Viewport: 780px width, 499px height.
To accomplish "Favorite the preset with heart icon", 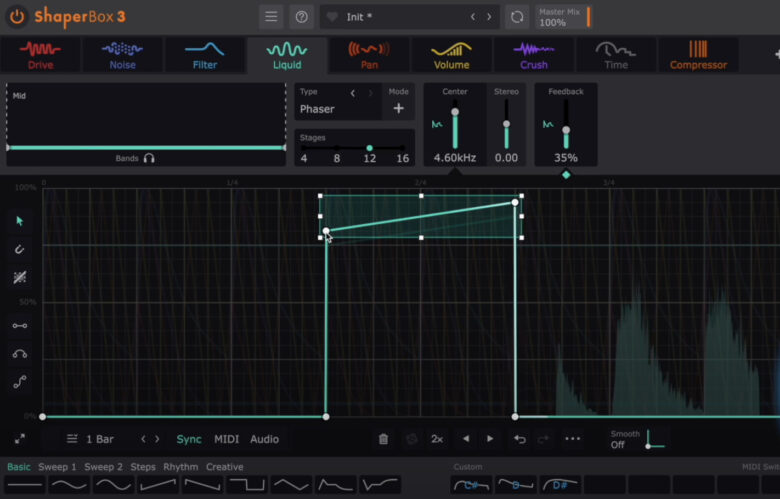I will point(332,17).
